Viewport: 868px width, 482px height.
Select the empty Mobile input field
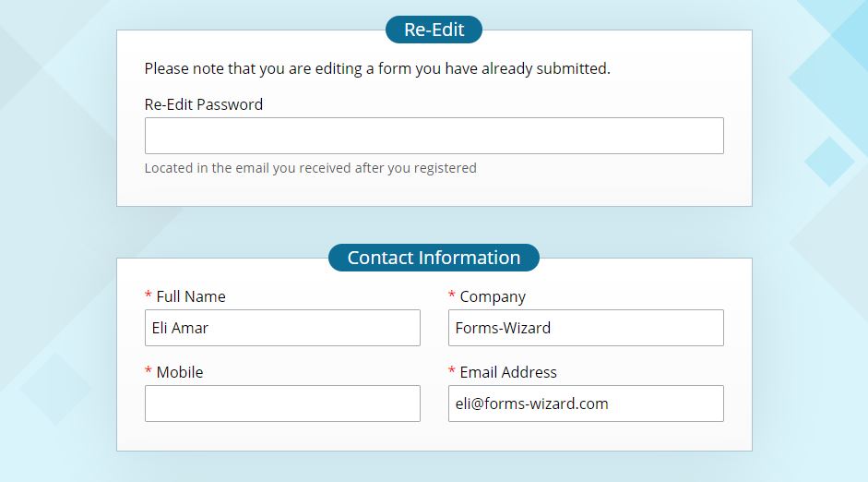tap(282, 404)
